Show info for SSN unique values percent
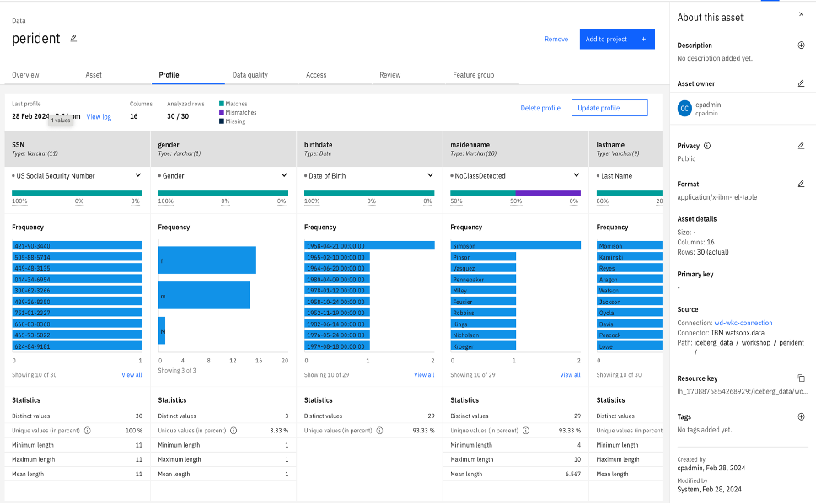 click(x=88, y=431)
